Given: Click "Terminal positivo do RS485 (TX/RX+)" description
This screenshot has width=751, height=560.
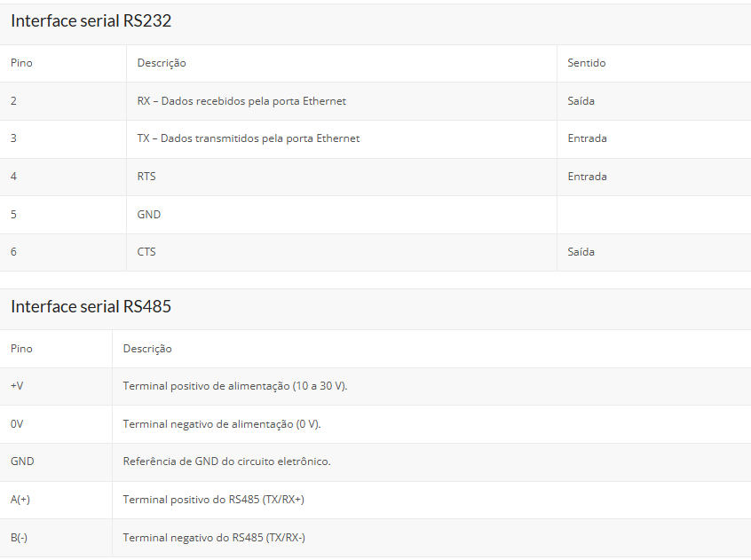Looking at the screenshot, I should [214, 500].
